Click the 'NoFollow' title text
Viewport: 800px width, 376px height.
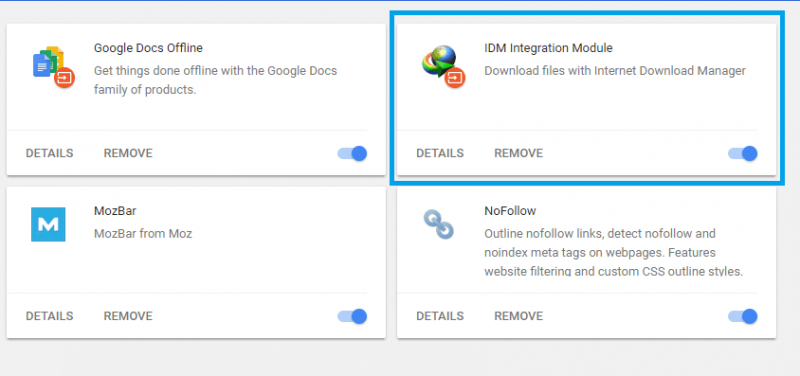(510, 211)
